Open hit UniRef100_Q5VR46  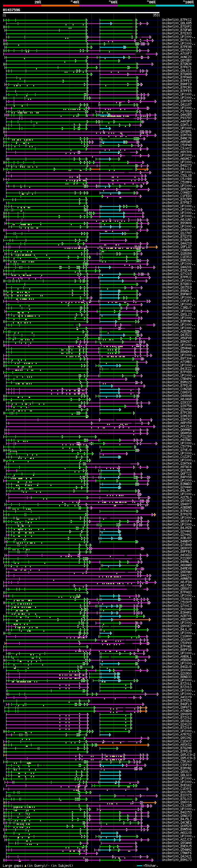[177, 349]
